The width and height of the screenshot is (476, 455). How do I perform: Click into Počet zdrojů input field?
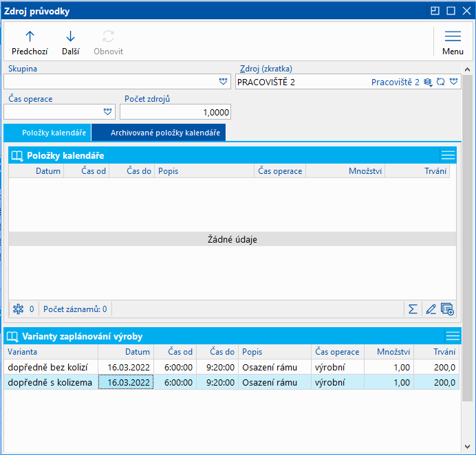coord(175,112)
